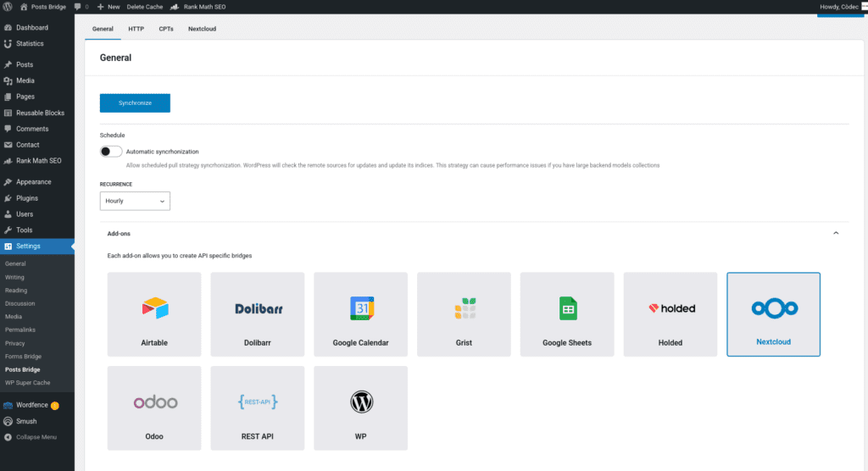Open Posts Bridge settings submenu
The height and width of the screenshot is (471, 868).
coord(23,369)
